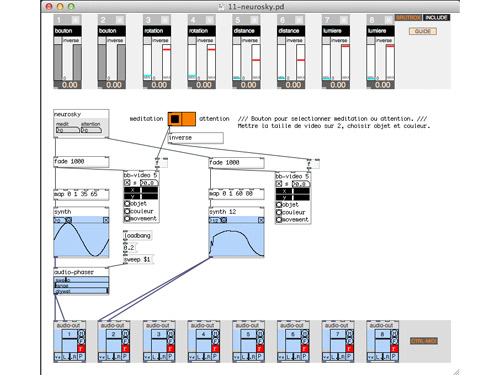Click the circular F button on audio-out 5
Viewport: 500px width, 375px height.
[260, 341]
